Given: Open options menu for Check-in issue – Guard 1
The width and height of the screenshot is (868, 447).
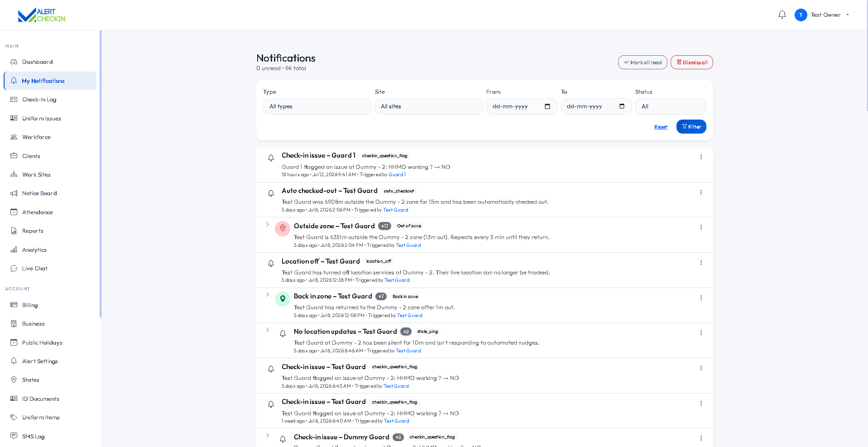Looking at the screenshot, I should pos(701,157).
